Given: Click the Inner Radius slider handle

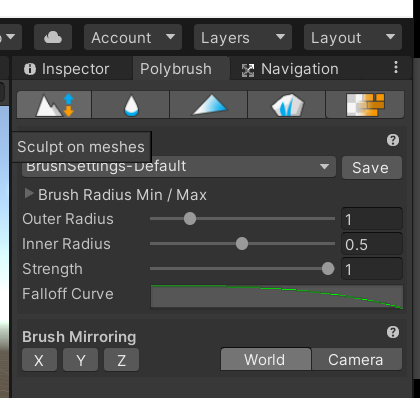Looking at the screenshot, I should point(242,244).
